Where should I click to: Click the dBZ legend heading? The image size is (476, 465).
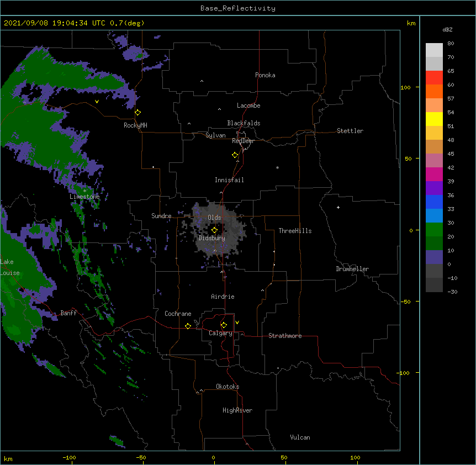447,30
